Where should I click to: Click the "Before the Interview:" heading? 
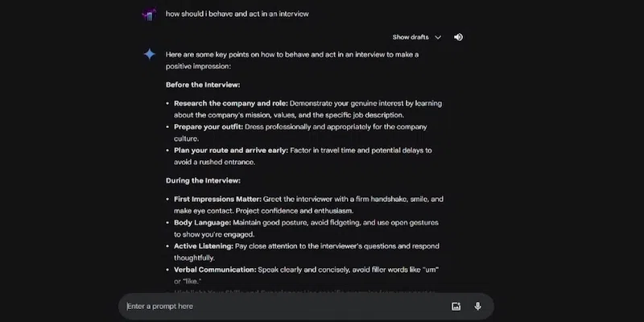(203, 85)
